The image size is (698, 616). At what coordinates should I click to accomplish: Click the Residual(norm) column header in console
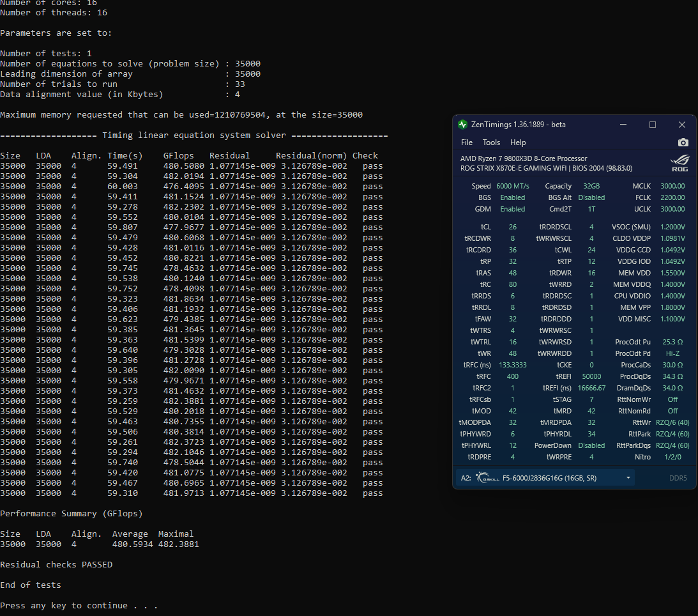(311, 156)
